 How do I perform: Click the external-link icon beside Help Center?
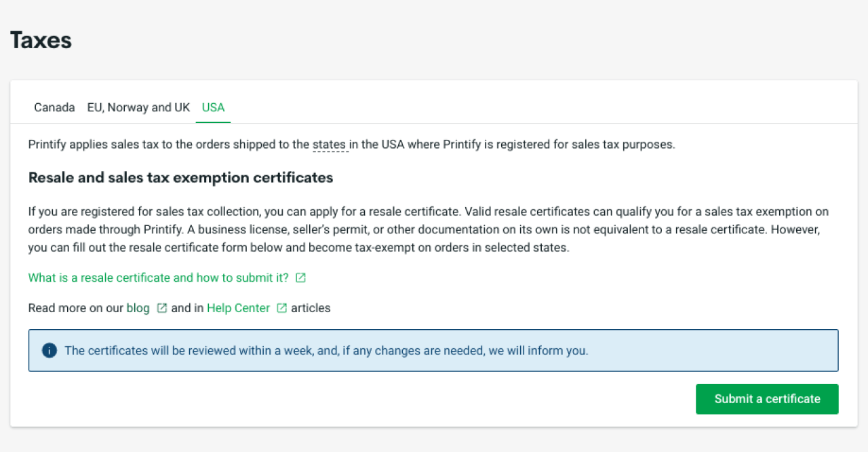pyautogui.click(x=281, y=308)
